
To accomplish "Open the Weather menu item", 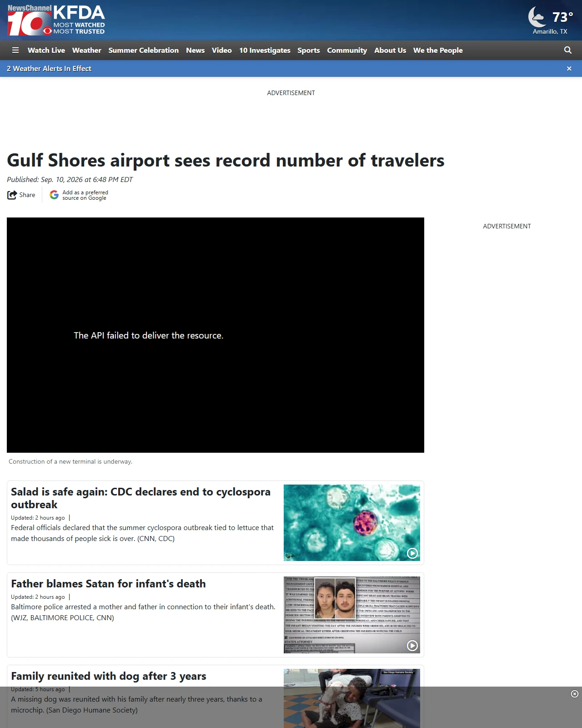I will (87, 51).
